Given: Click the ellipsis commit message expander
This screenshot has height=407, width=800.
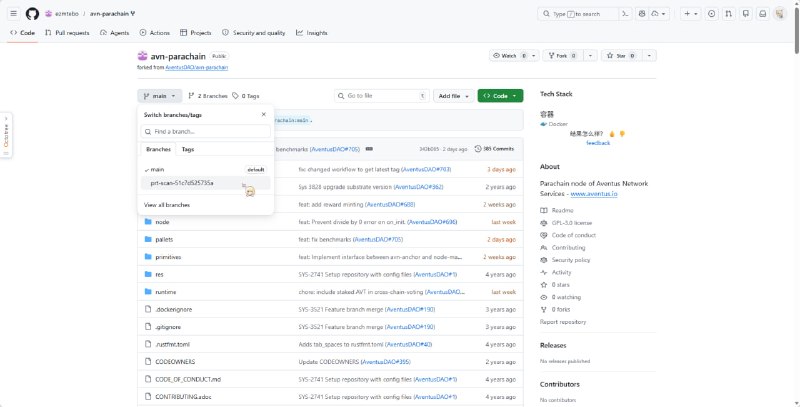Looking at the screenshot, I should [x=369, y=149].
